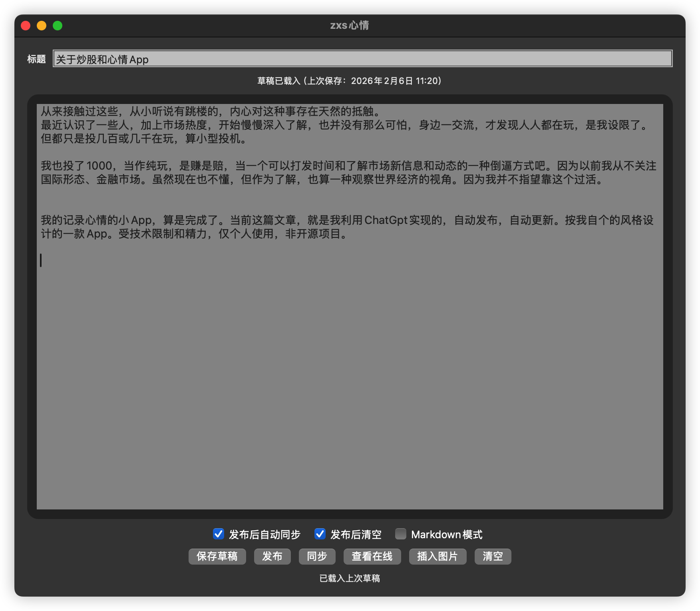Click the 发布后自动同步 checkbox label text

tap(264, 534)
